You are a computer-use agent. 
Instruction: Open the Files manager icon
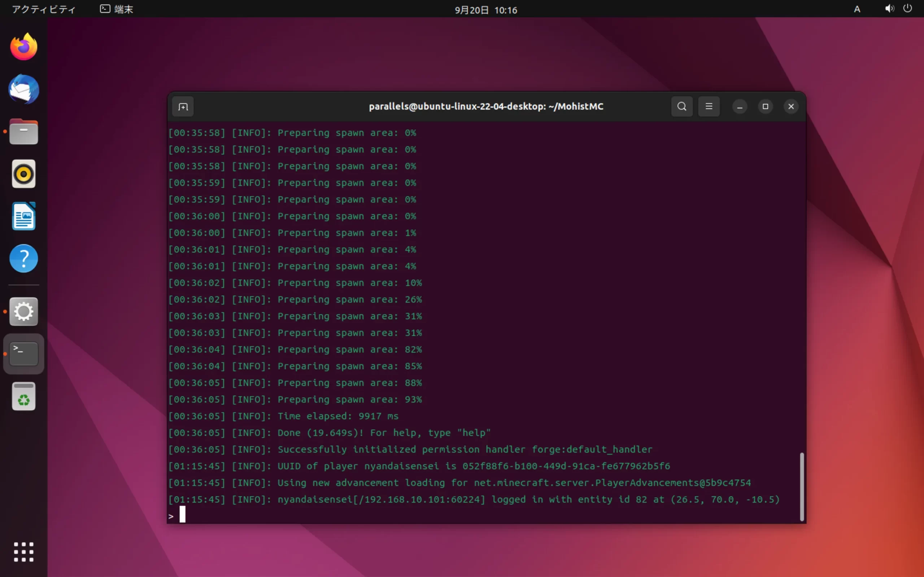(x=24, y=132)
